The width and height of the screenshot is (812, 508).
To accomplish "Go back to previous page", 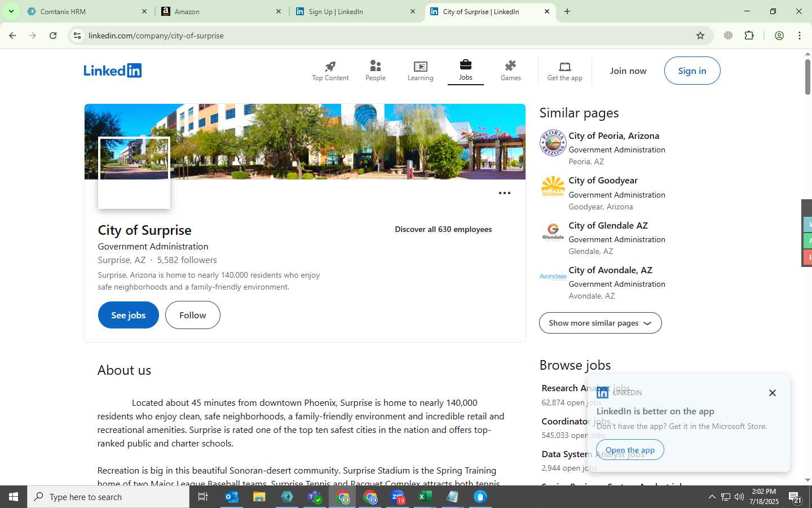I will pyautogui.click(x=12, y=36).
